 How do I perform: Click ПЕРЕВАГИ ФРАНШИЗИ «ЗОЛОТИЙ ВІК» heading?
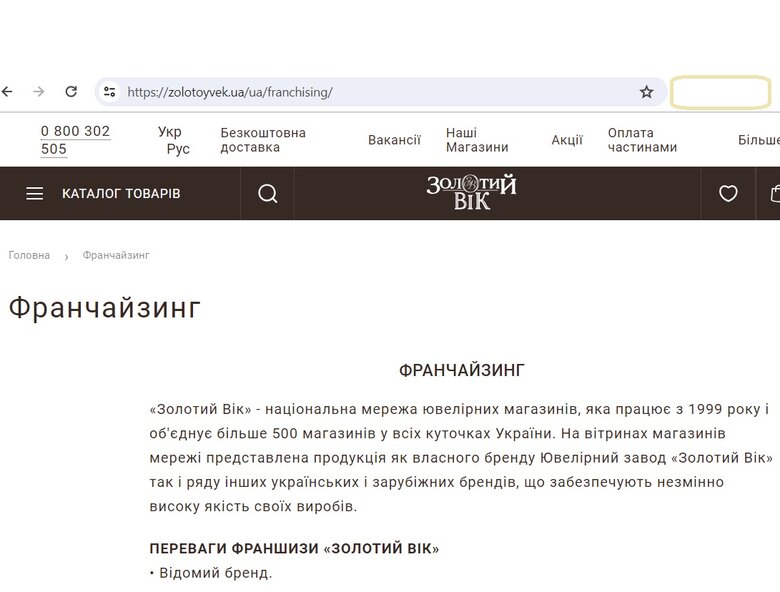(x=294, y=548)
